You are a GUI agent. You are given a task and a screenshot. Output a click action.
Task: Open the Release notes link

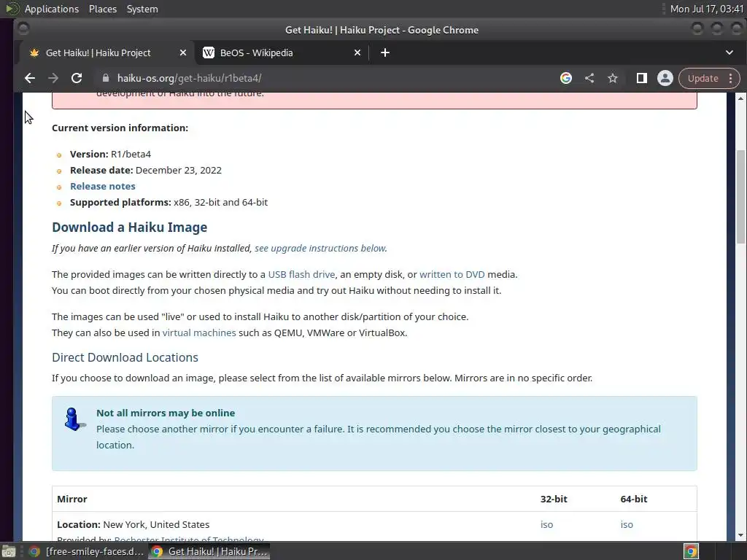[102, 186]
